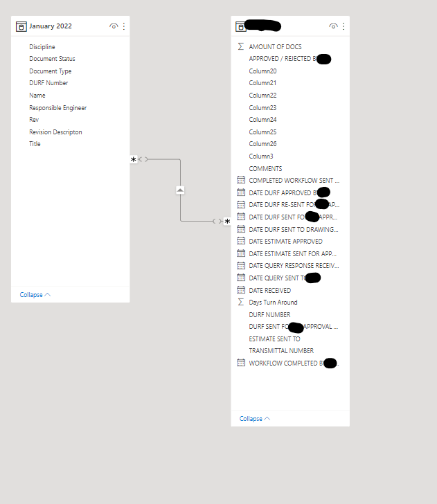Screen dimensions: 437x504
Task: Toggle visibility eye of January 2022 table
Action: coord(114,26)
